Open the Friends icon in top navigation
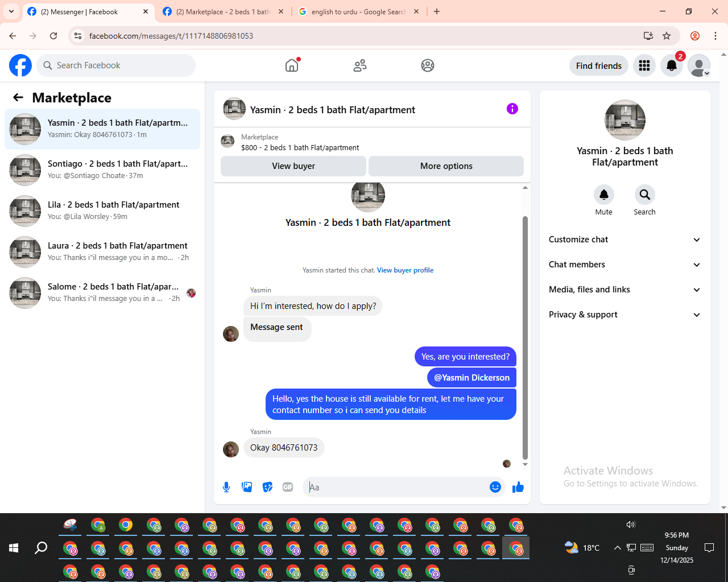 [360, 65]
